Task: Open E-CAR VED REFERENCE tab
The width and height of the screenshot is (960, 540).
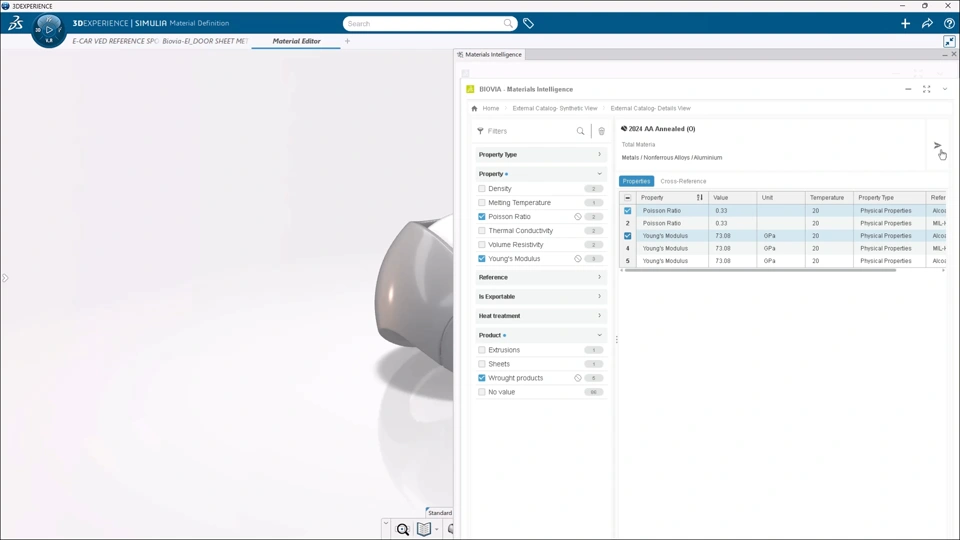Action: 115,41
